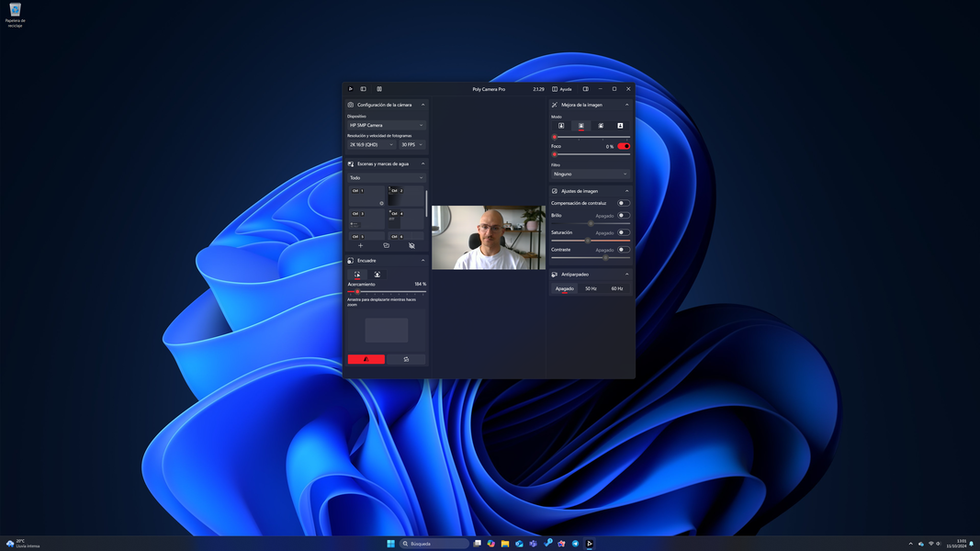Open the Dispositivo dropdown showing HP 5MP Camera

tap(386, 125)
